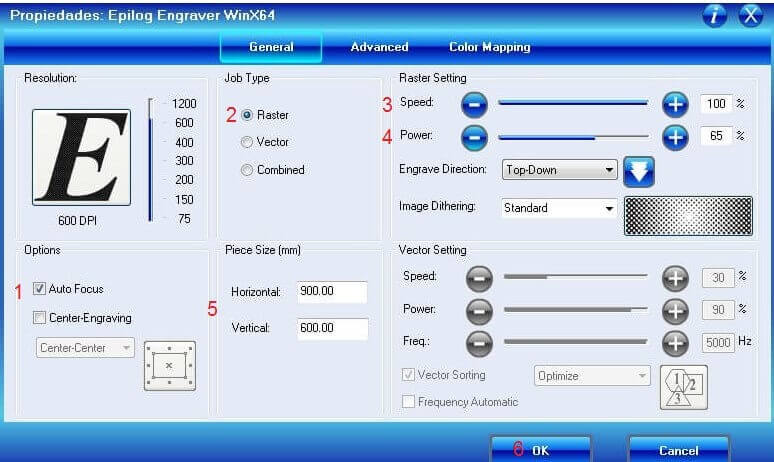
Task: Decrease vector frequency with minus button
Action: point(479,343)
